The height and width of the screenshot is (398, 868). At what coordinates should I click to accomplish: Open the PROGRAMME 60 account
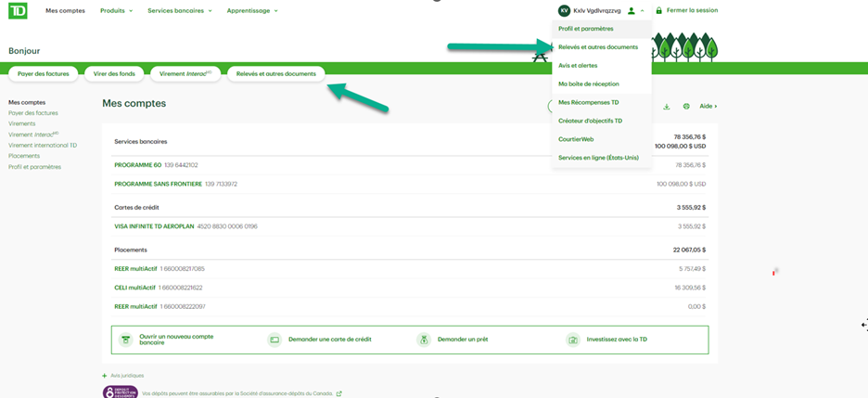click(138, 165)
